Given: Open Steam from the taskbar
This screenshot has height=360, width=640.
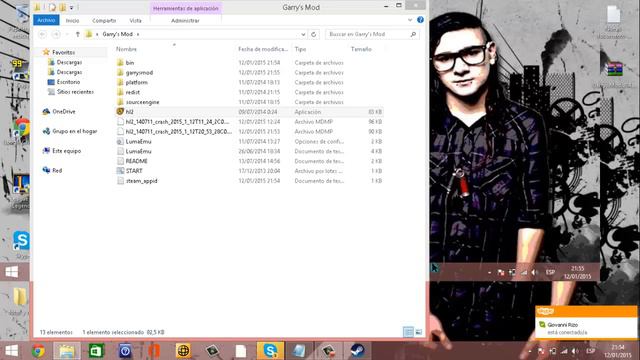Looking at the screenshot, I should click(x=358, y=350).
